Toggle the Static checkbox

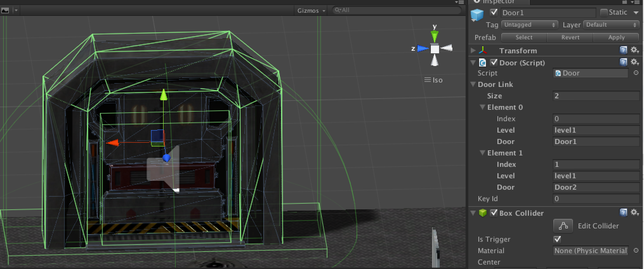click(604, 12)
